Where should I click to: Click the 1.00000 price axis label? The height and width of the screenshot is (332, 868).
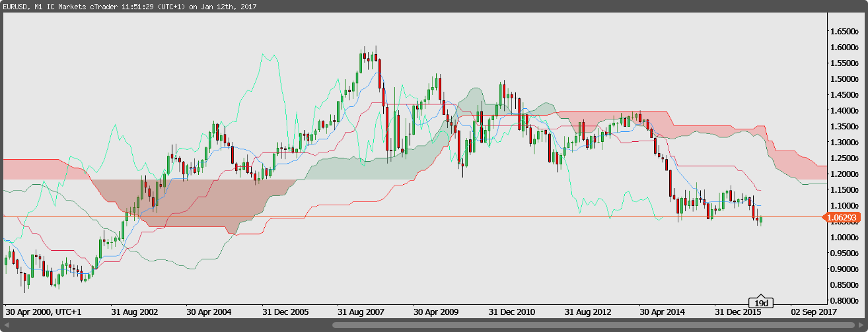[846, 238]
